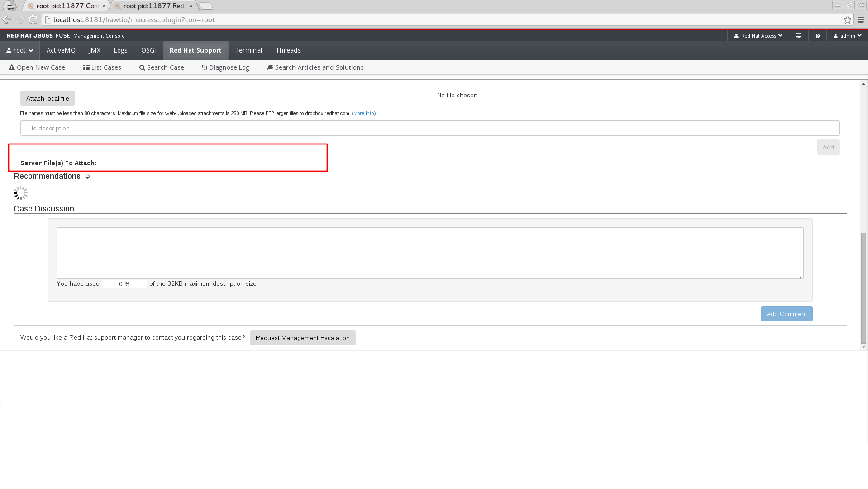Open Search Case page

(162, 67)
